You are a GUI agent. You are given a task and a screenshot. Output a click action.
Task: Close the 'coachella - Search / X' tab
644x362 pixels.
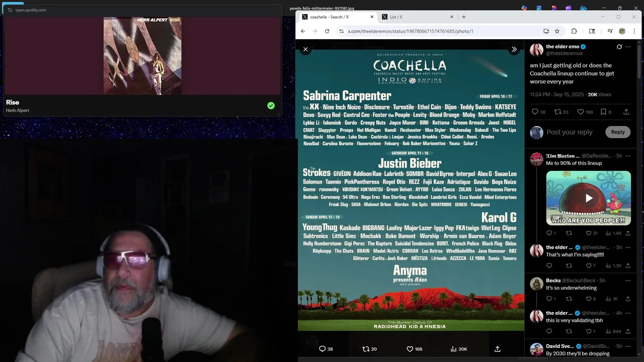(372, 17)
